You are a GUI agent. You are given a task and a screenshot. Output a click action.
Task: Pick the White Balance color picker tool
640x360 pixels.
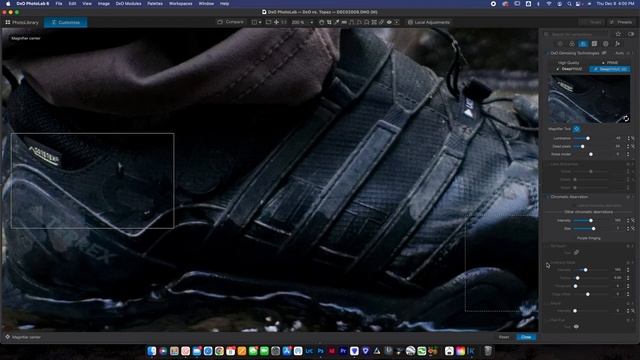336,22
